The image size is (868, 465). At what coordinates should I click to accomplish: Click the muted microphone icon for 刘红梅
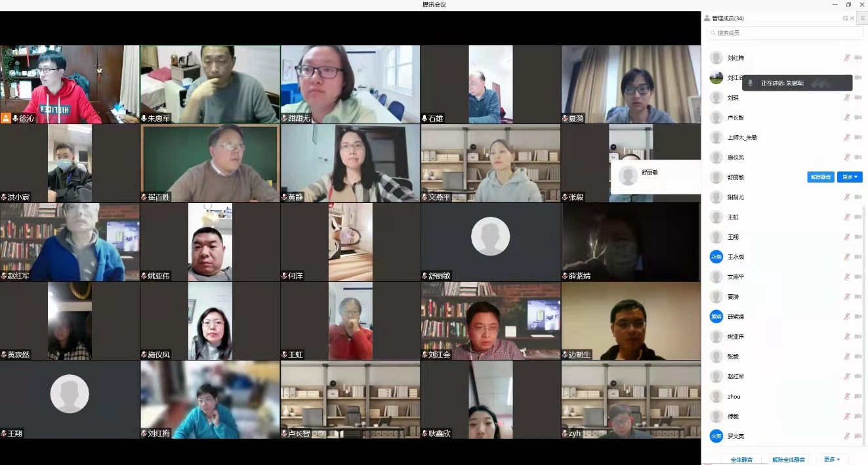click(846, 58)
